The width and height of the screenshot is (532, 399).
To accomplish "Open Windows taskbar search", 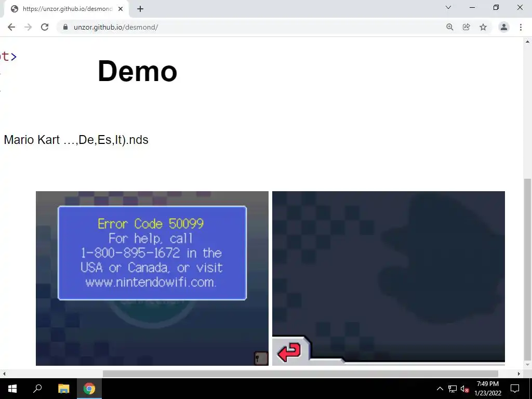I will (x=37, y=389).
